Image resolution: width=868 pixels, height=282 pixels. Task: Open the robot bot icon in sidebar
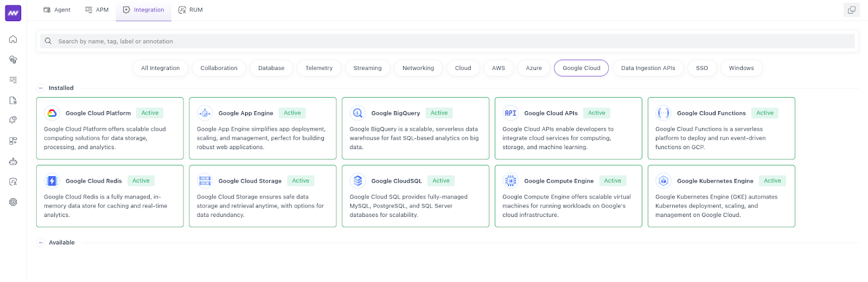pos(13,162)
